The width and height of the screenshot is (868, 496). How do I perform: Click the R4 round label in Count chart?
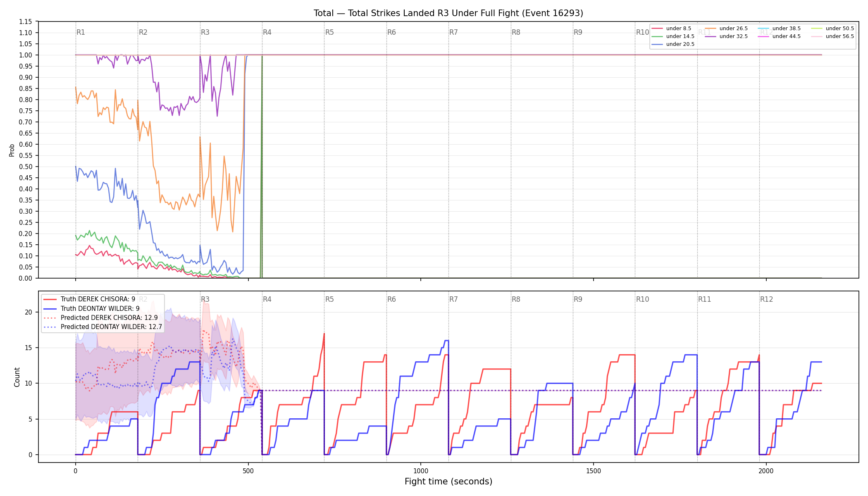click(267, 299)
